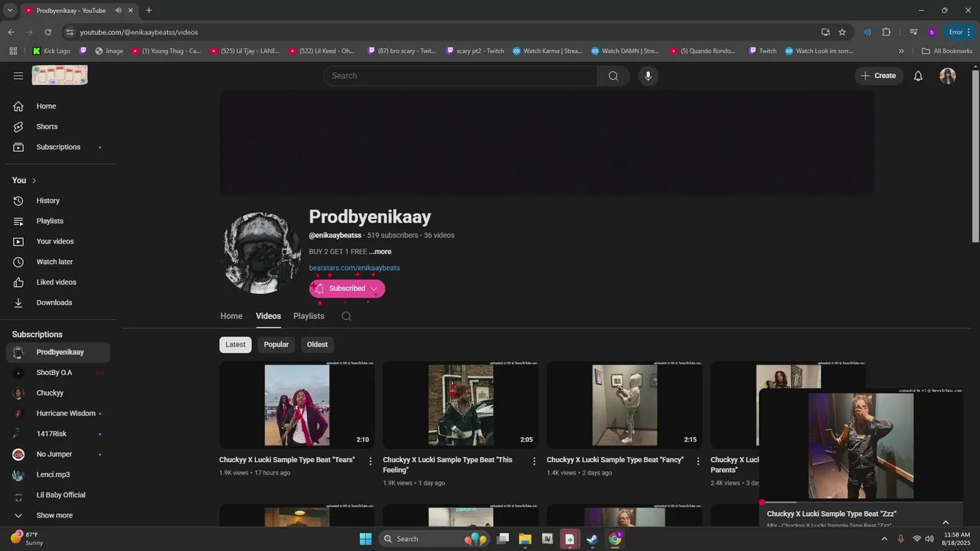Reload the page in Chrome
Screen dimensions: 980x551
[47, 32]
